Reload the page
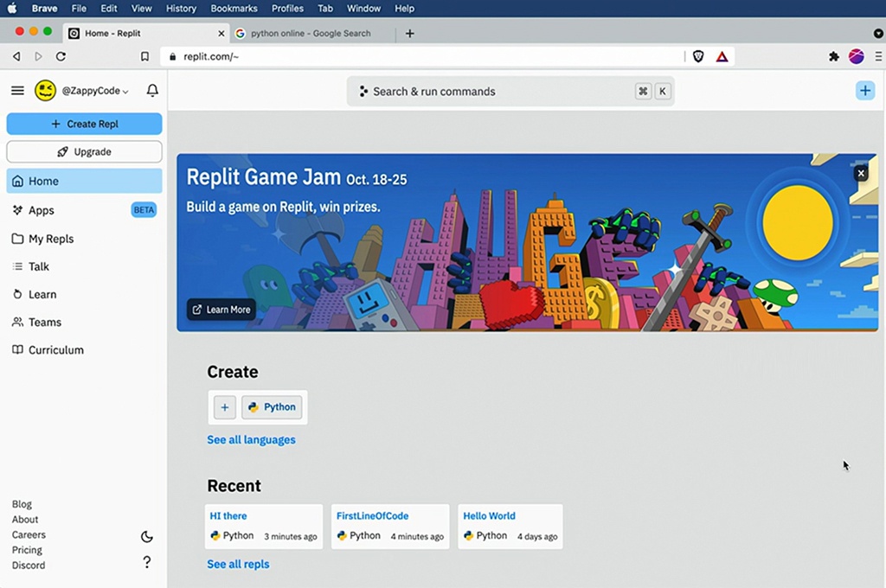The width and height of the screenshot is (886, 588). (x=61, y=56)
